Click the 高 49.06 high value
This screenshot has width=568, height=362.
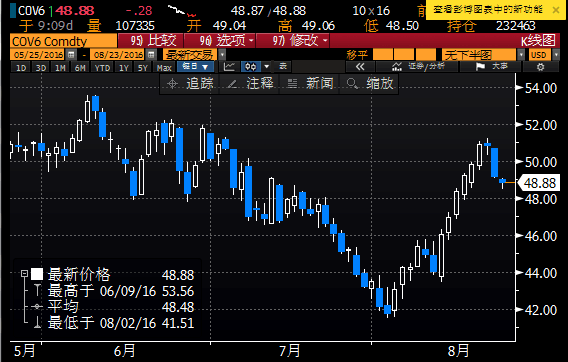click(x=318, y=26)
